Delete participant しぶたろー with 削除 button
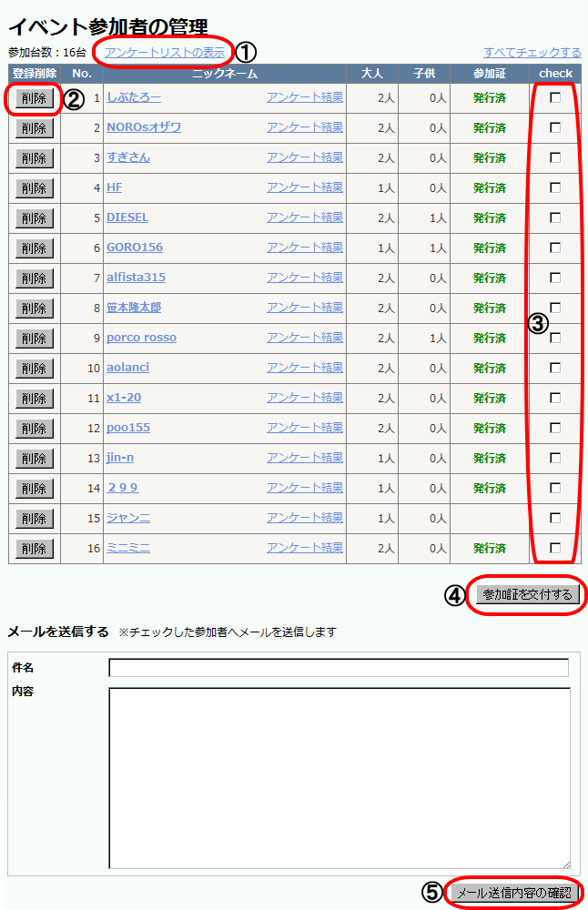Screen dimensions: 588x910 [34, 97]
